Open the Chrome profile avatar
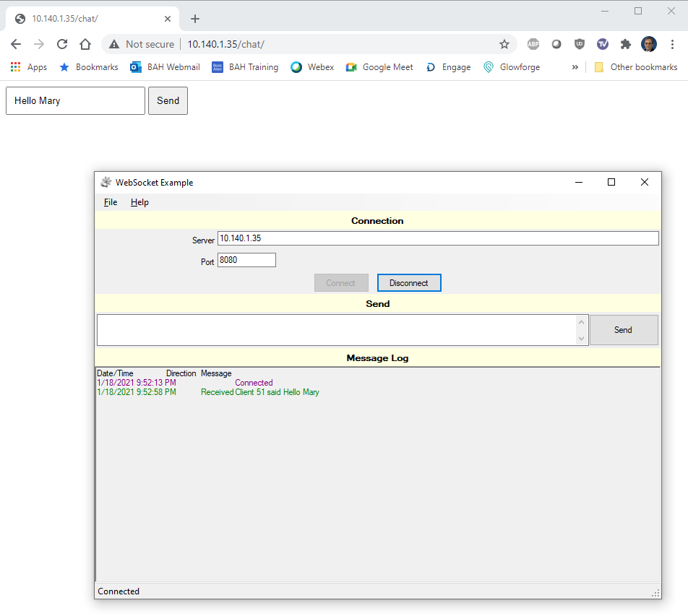This screenshot has height=616, width=688. [x=649, y=44]
